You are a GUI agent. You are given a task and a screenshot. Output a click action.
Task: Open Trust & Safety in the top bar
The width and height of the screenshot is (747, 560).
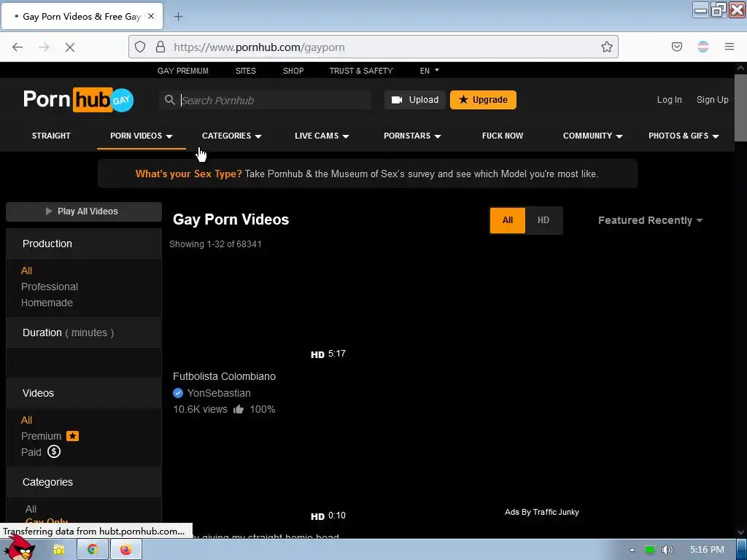click(361, 71)
